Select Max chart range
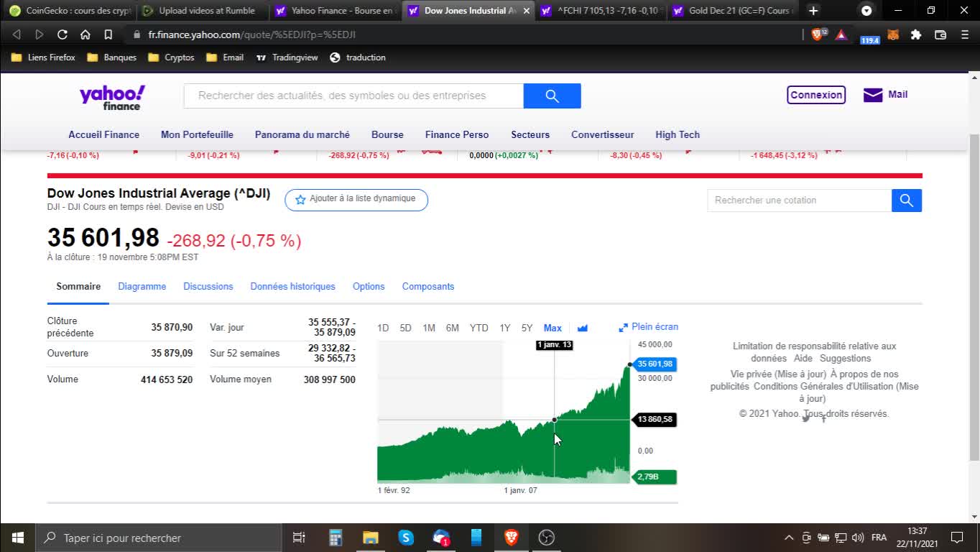The image size is (980, 552). pos(553,328)
